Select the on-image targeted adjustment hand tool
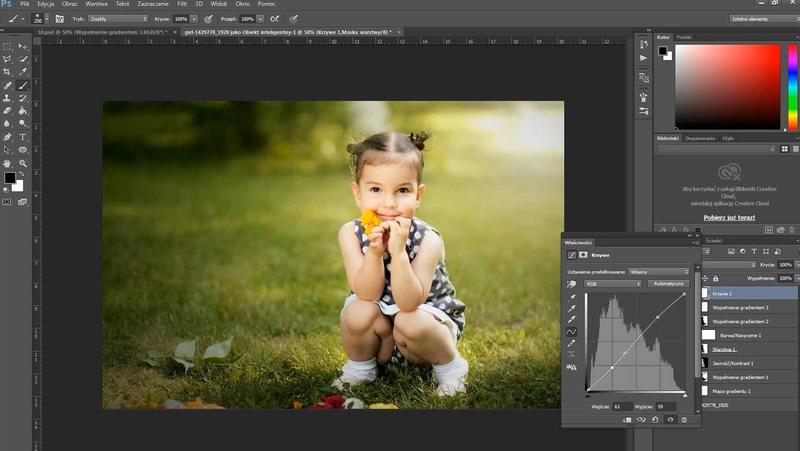Screen dimensions: 800x451 572,284
